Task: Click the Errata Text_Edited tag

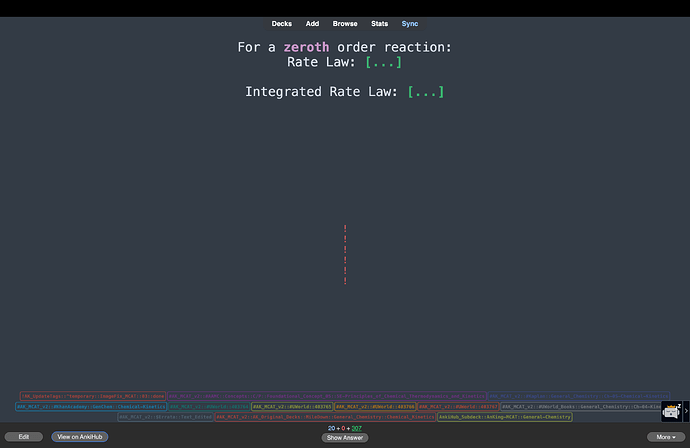Action: click(x=166, y=417)
